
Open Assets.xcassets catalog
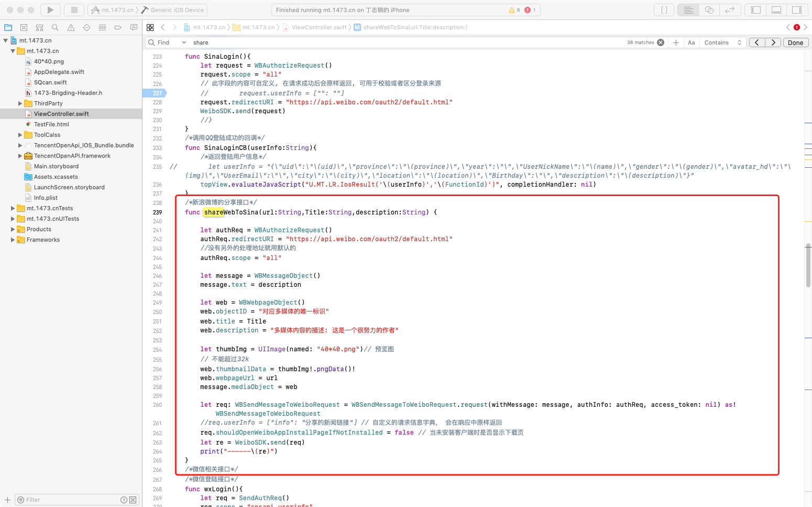coord(56,177)
